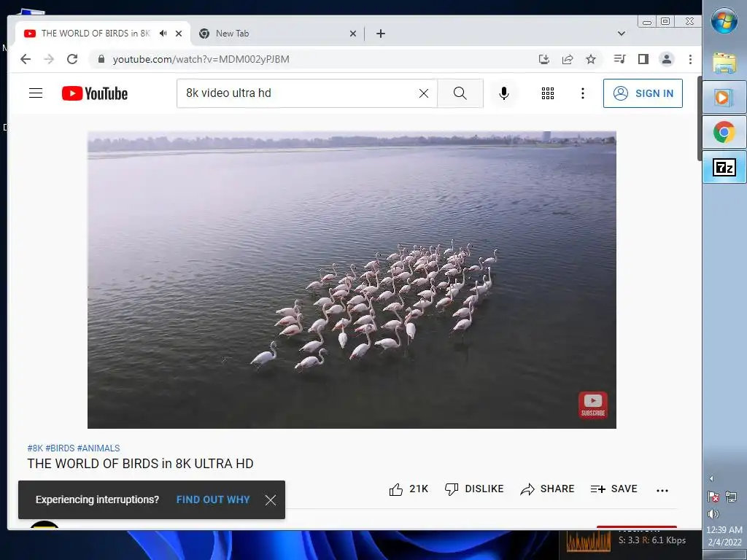Select THE WORLD OF BIRDS video title text
The height and width of the screenshot is (560, 747).
[x=140, y=464]
